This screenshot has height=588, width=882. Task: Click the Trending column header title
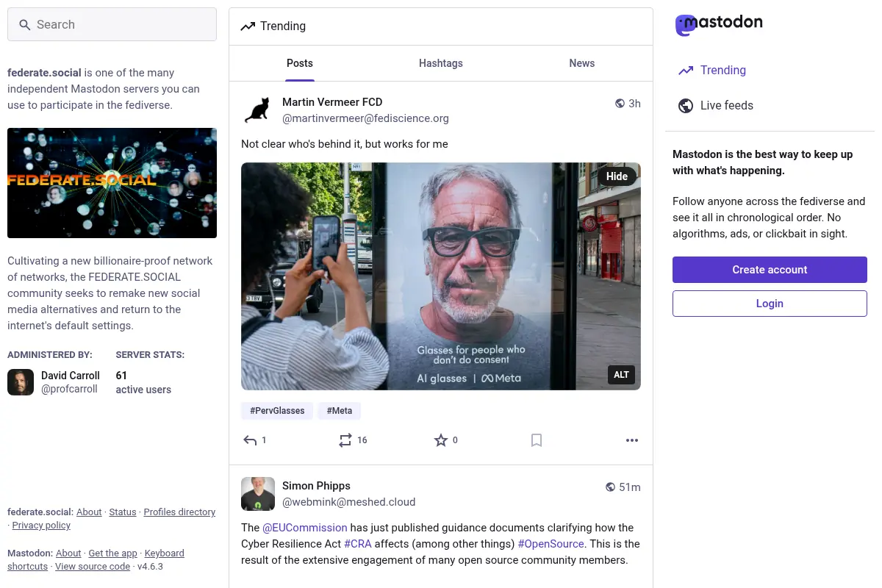[283, 26]
